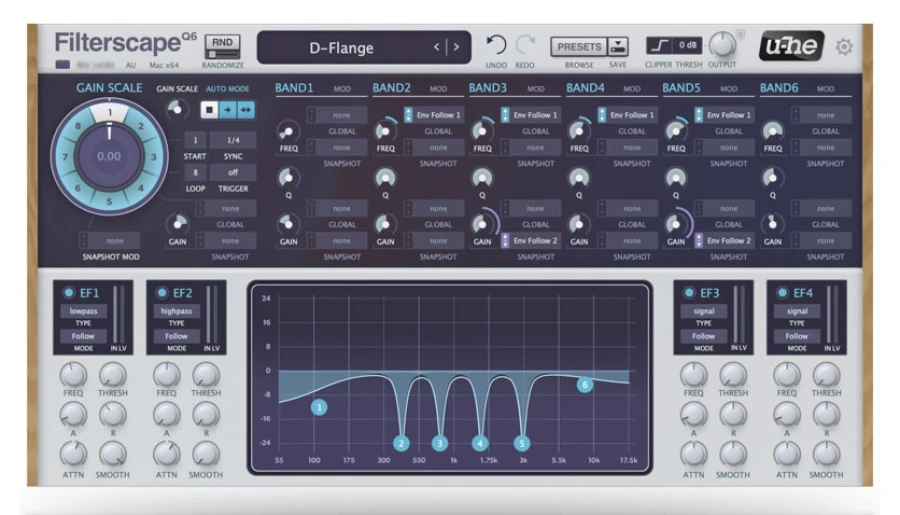Click band node 2 in the graph
This screenshot has height=515, width=900.
401,443
